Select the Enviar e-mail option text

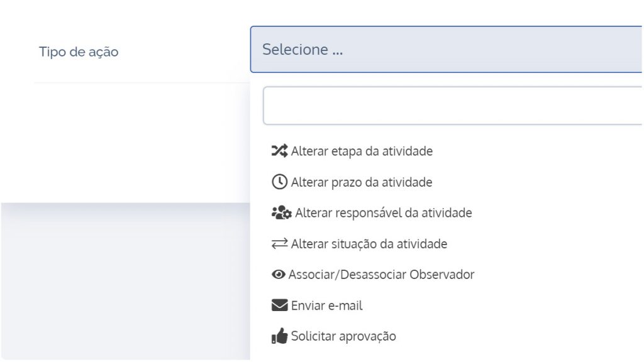326,305
